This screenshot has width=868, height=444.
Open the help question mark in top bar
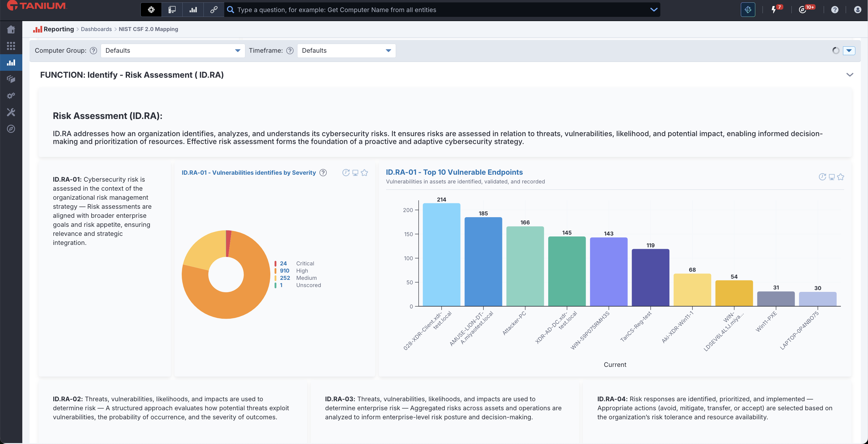click(x=834, y=10)
